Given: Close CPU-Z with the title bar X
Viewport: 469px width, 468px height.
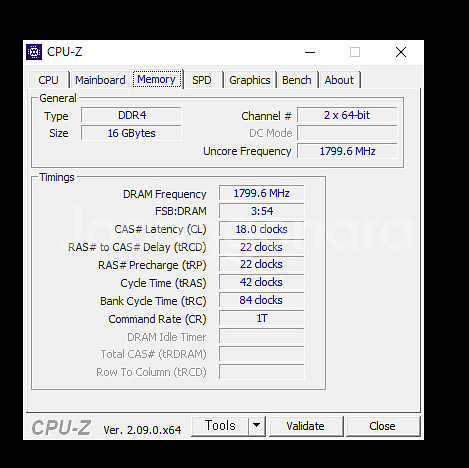Looking at the screenshot, I should point(401,52).
